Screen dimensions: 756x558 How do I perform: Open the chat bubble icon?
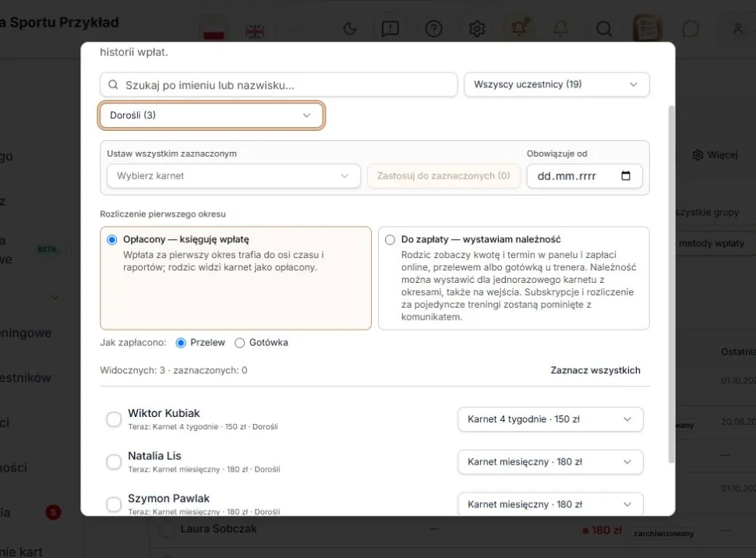click(691, 29)
